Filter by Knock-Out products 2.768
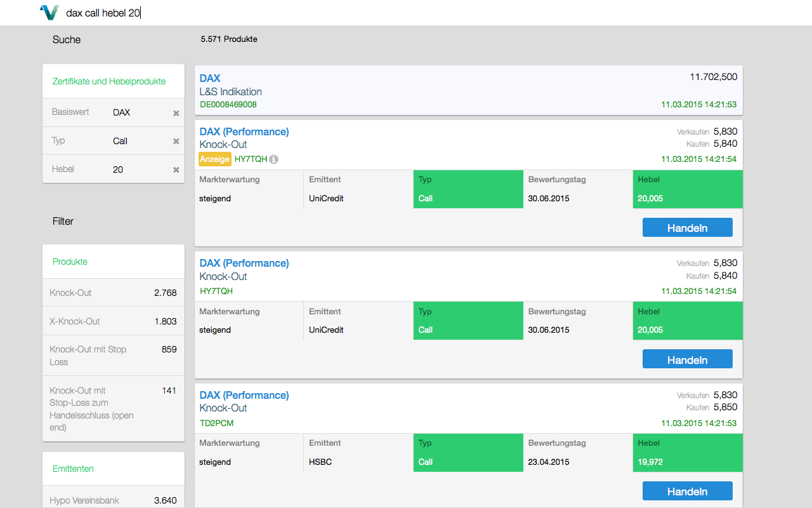Viewport: 812px width, 508px height. click(x=114, y=293)
